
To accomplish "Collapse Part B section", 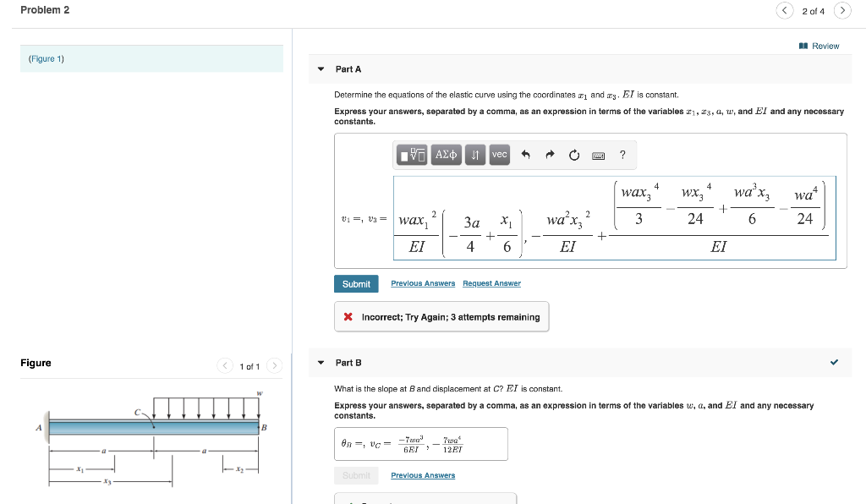I will click(x=321, y=363).
